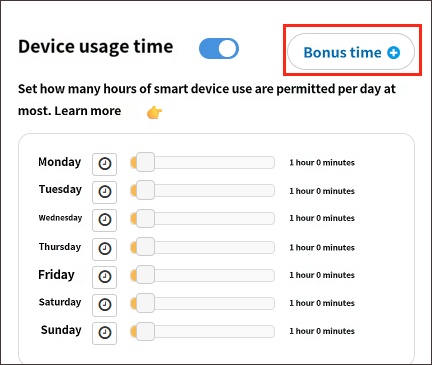Open the Monday clock time picker
The height and width of the screenshot is (365, 432).
pos(104,164)
